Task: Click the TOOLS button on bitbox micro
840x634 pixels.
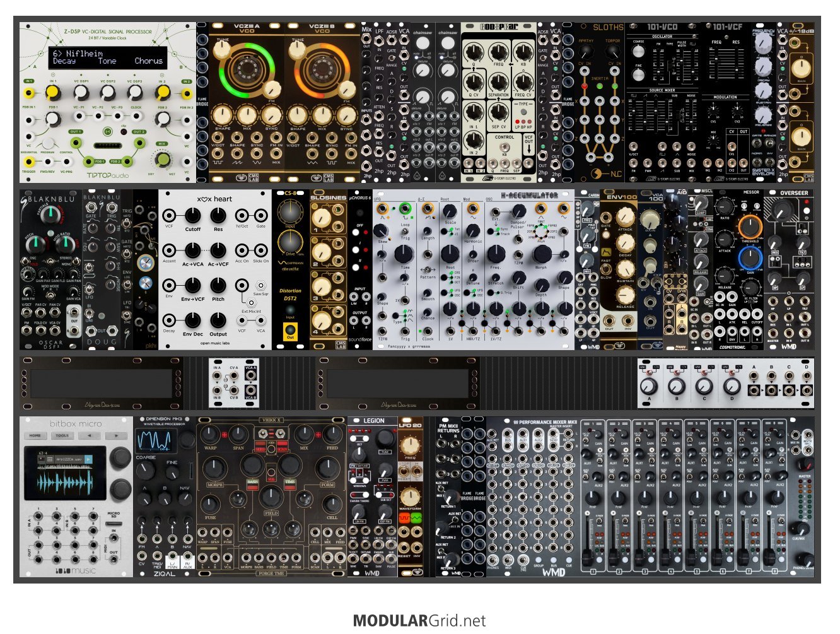Action: (62, 435)
